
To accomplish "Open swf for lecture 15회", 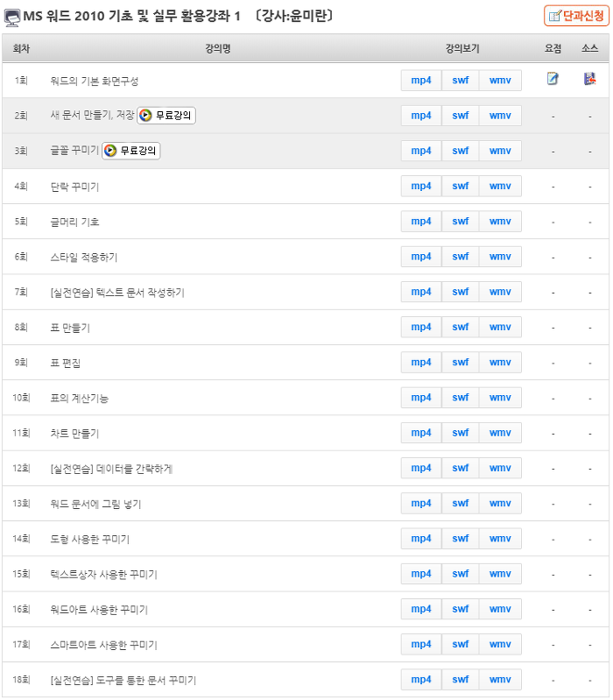I will 461,574.
